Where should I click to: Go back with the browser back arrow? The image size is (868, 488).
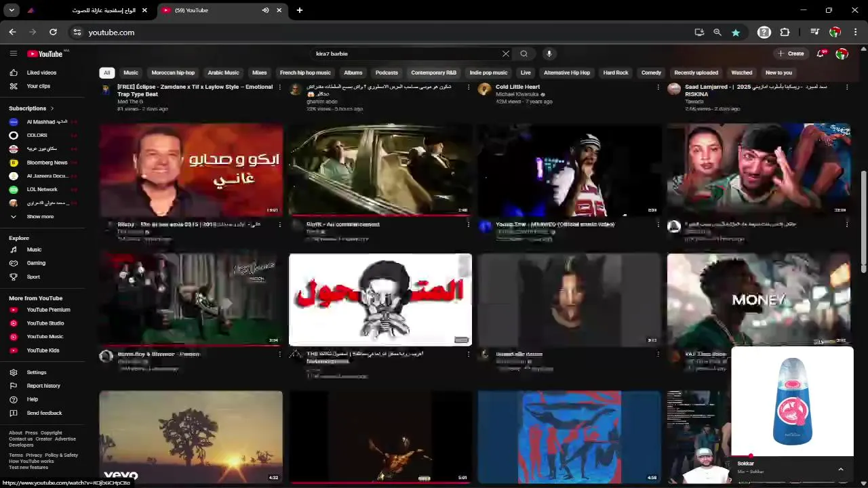click(12, 32)
